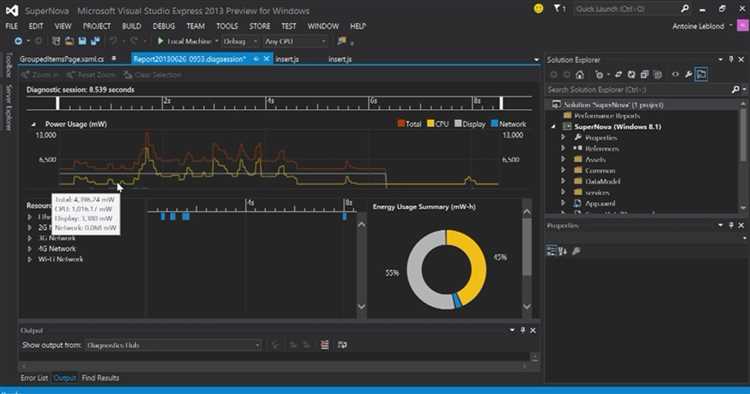
Task: Click the left timeline selection handle
Action: [x=57, y=103]
